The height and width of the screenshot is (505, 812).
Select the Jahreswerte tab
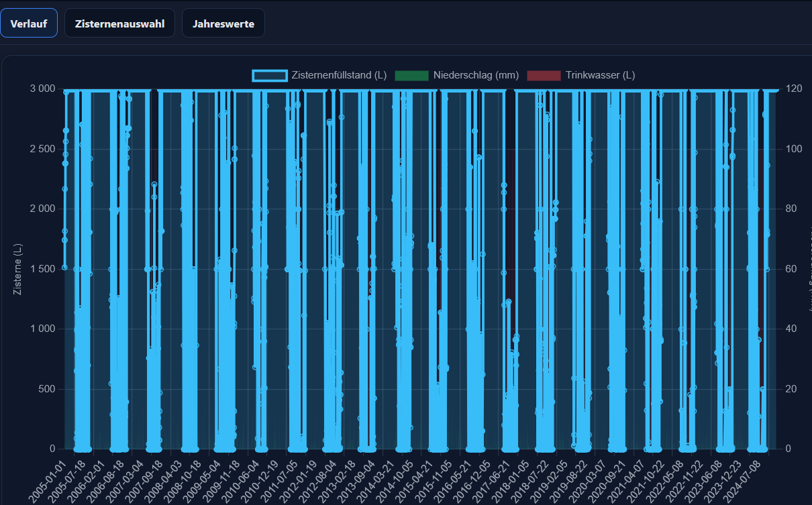(x=223, y=23)
